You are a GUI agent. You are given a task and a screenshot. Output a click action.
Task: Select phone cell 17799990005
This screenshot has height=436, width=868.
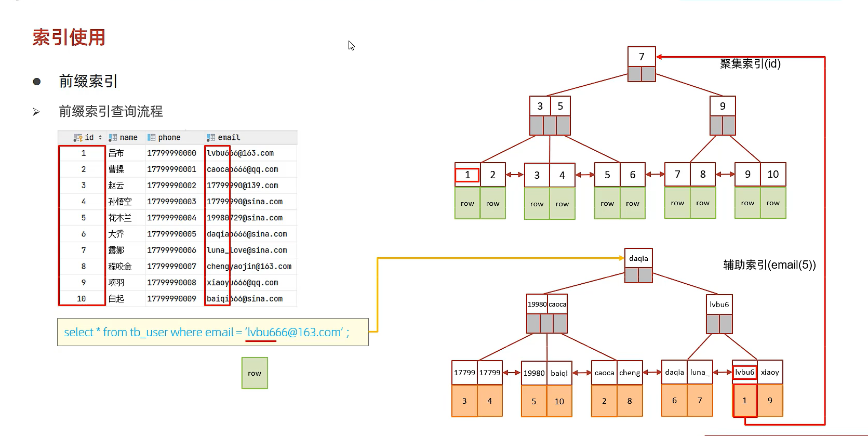(x=171, y=234)
